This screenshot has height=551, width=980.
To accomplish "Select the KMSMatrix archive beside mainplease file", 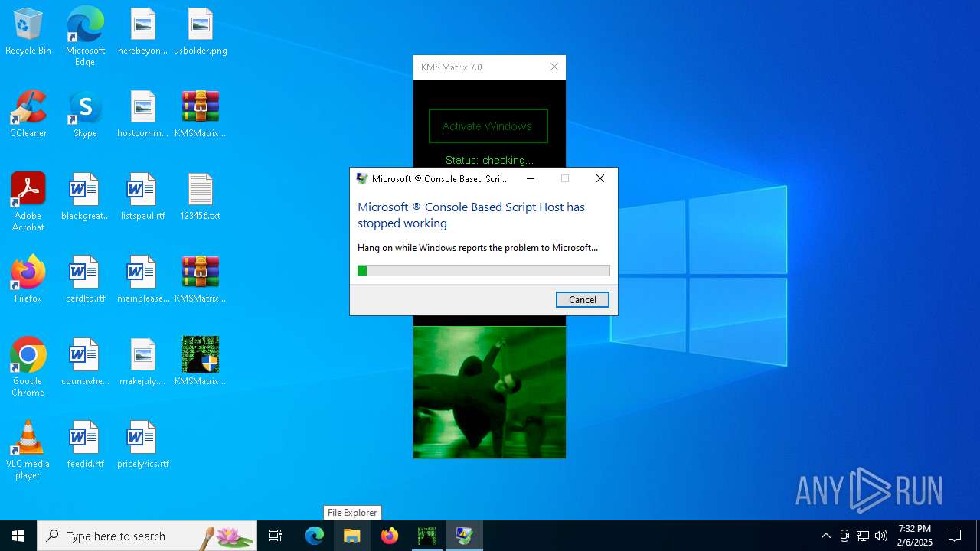I will (x=200, y=280).
